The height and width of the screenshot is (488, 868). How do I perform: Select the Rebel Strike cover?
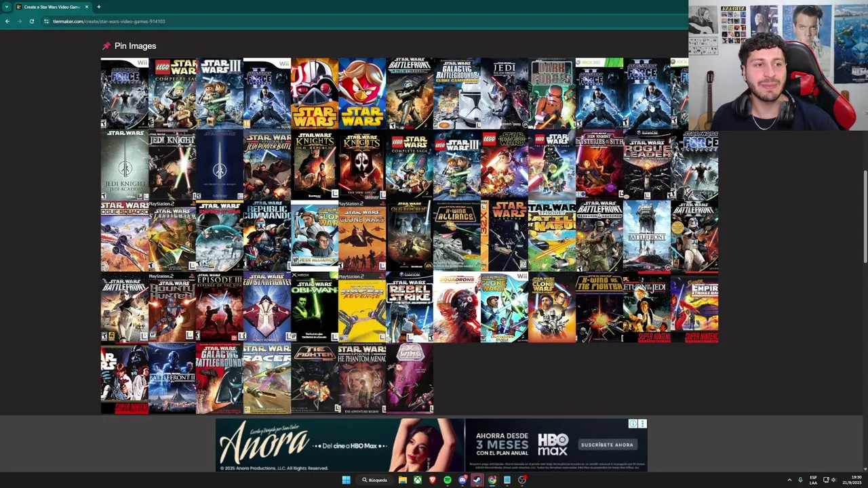coord(410,307)
